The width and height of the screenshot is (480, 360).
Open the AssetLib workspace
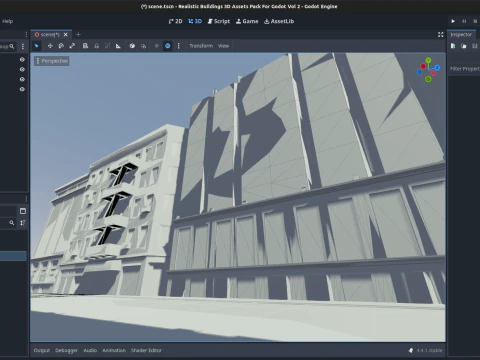coord(279,21)
